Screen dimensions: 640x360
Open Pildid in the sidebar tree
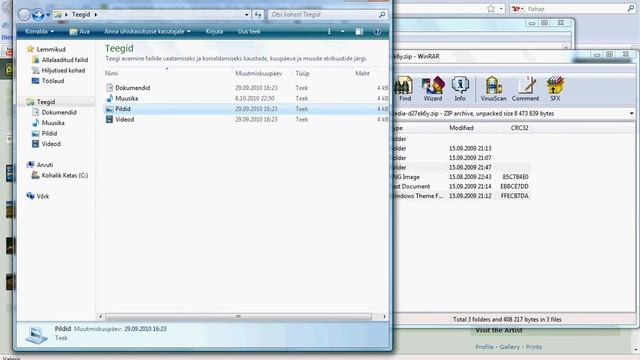coord(44,133)
